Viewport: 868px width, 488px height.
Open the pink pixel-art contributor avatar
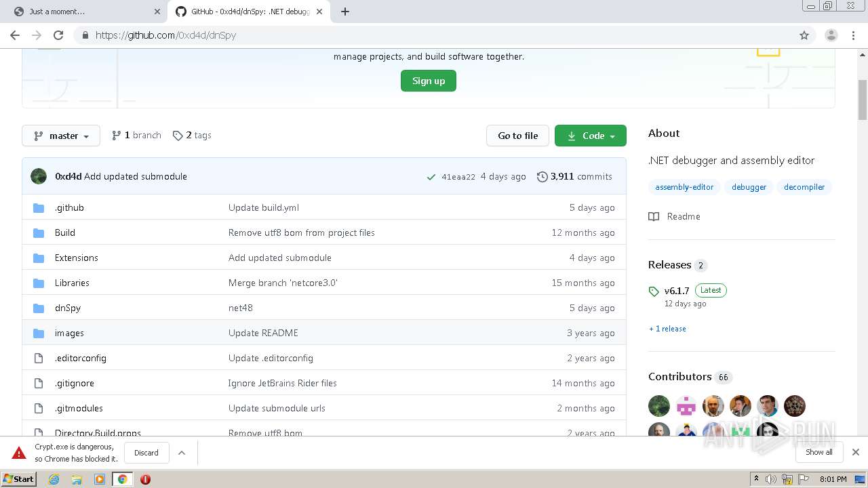[686, 406]
